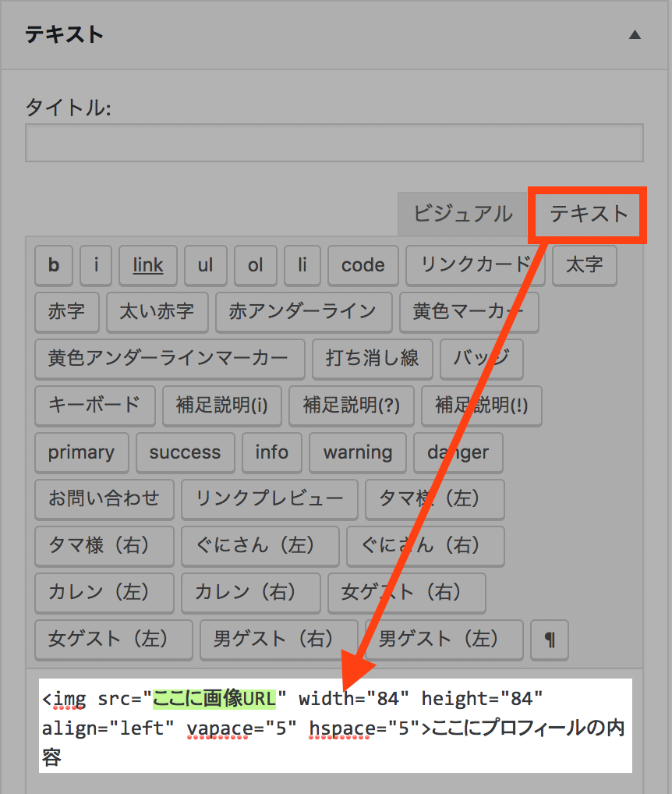Click the width="84" attribute in code

pyautogui.click(x=354, y=699)
